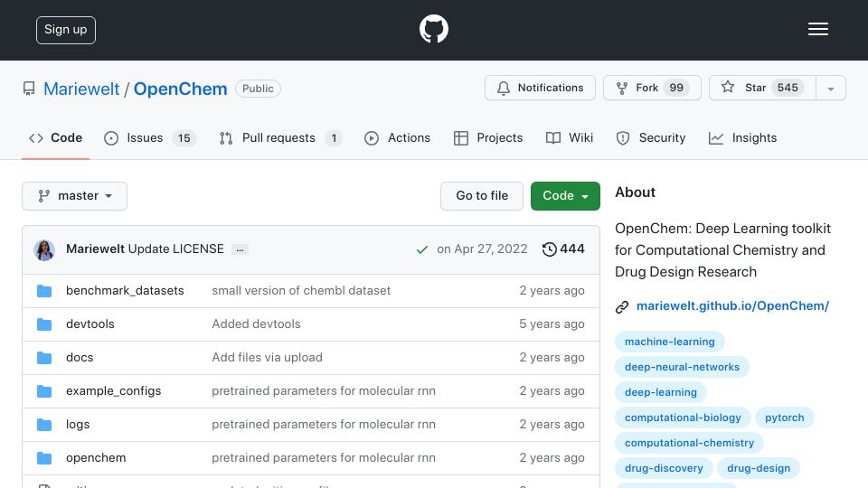Open the devtools folder name

point(90,324)
